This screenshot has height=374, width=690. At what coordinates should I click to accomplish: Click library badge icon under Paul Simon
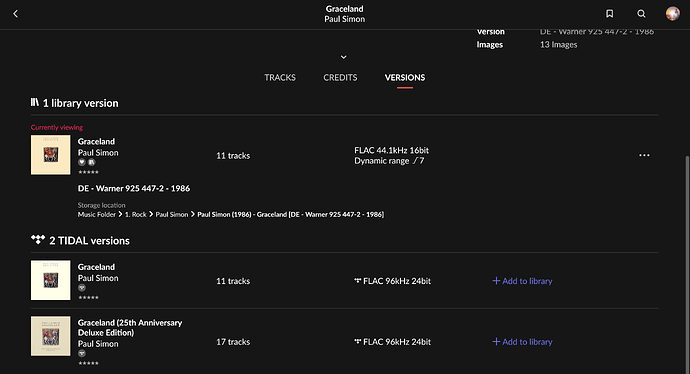tap(91, 162)
